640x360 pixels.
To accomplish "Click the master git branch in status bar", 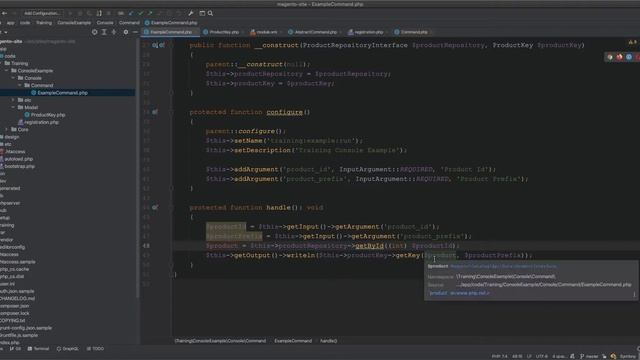I will pyautogui.click(x=589, y=356).
